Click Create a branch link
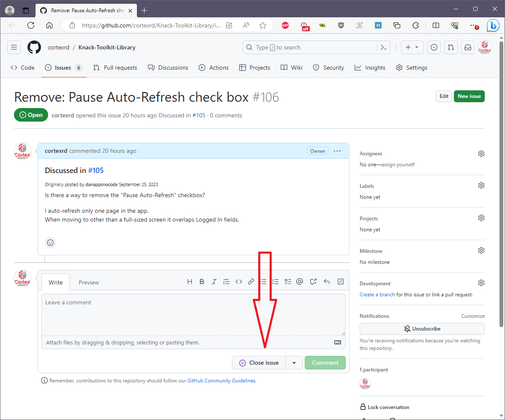 [377, 295]
